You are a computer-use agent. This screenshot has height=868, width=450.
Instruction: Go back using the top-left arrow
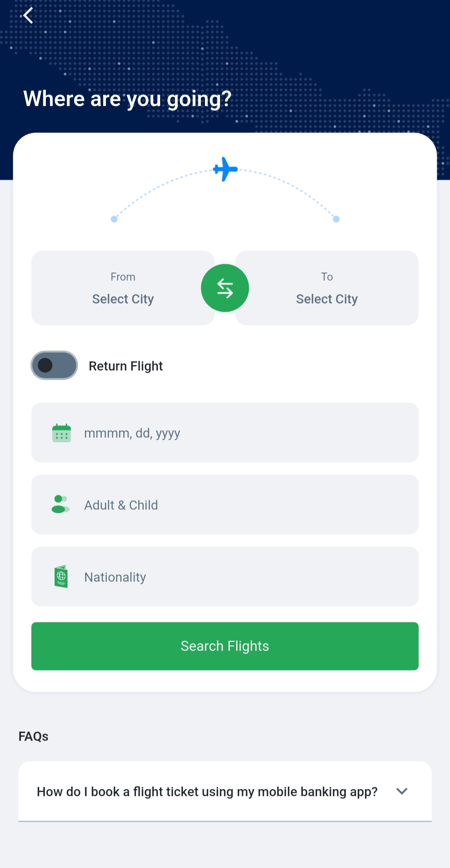point(28,16)
